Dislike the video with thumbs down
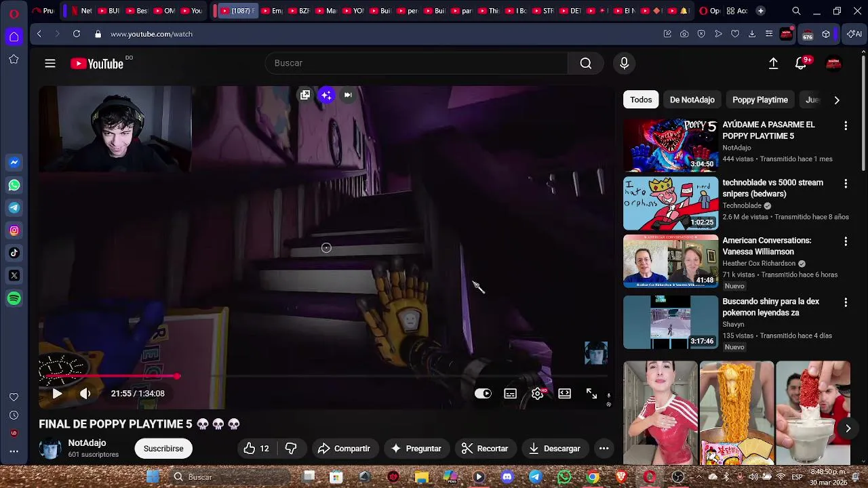Screen dimensions: 868x488 [291, 449]
